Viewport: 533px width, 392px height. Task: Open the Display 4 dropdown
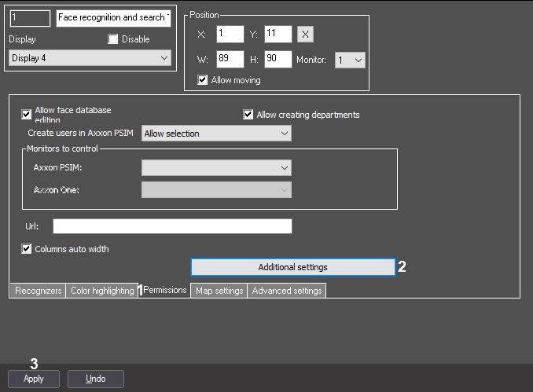tap(90, 58)
